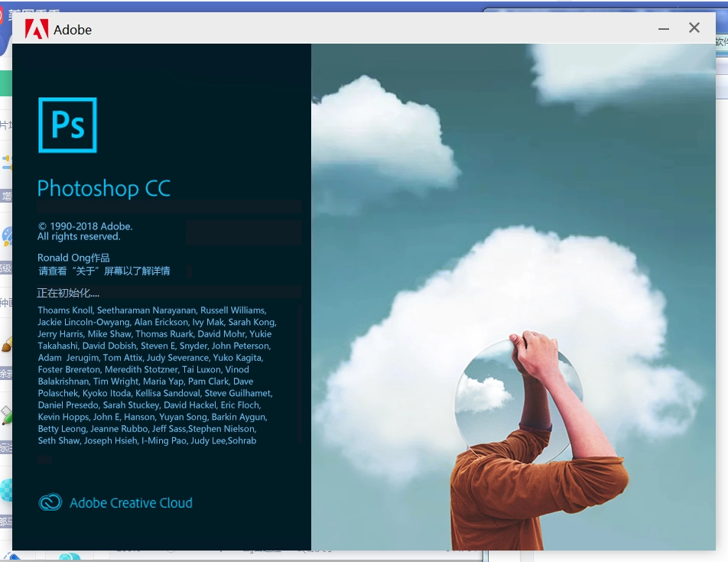Image resolution: width=728 pixels, height=562 pixels.
Task: Click the Photoshop CC 'Ps' logo
Action: pyautogui.click(x=67, y=125)
